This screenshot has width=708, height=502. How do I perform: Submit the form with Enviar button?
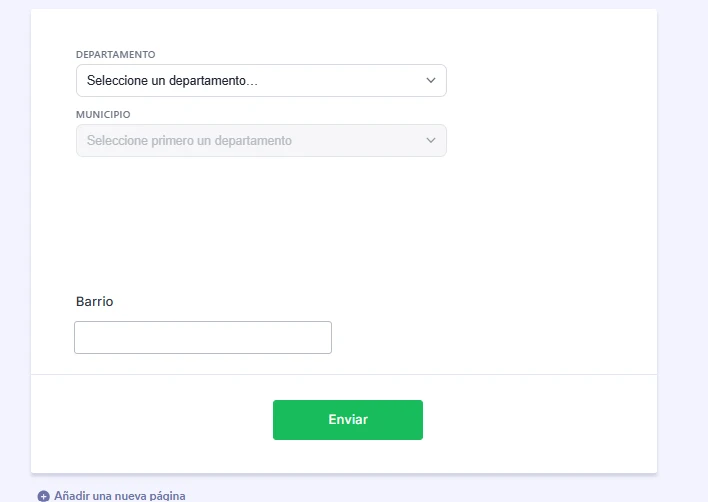tap(348, 420)
